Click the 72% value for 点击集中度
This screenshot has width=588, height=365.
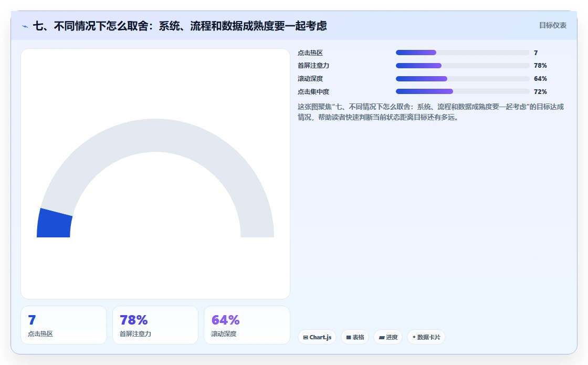coord(540,92)
